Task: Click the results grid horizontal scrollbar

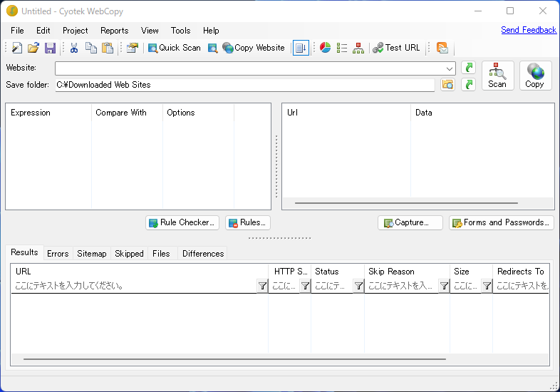Action: [x=234, y=359]
